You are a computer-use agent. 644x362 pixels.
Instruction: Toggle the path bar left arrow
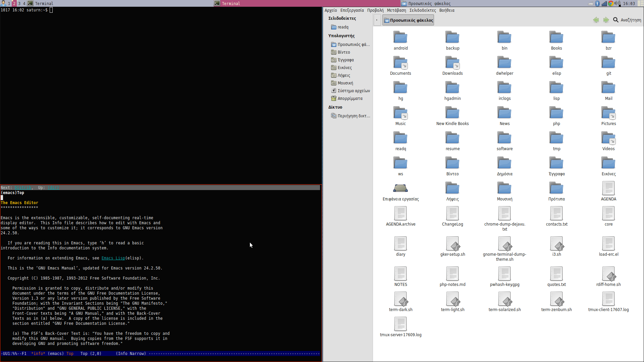pyautogui.click(x=377, y=20)
